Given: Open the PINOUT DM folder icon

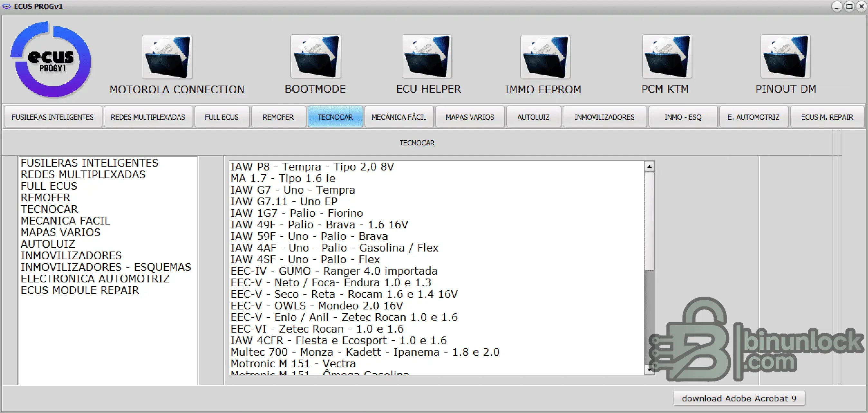Looking at the screenshot, I should pyautogui.click(x=786, y=57).
